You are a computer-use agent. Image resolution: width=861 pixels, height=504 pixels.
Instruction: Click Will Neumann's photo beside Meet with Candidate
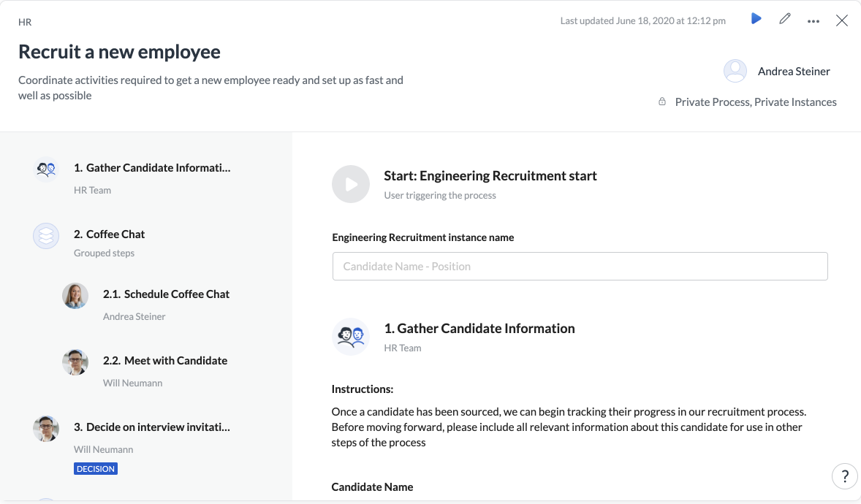[x=75, y=362]
